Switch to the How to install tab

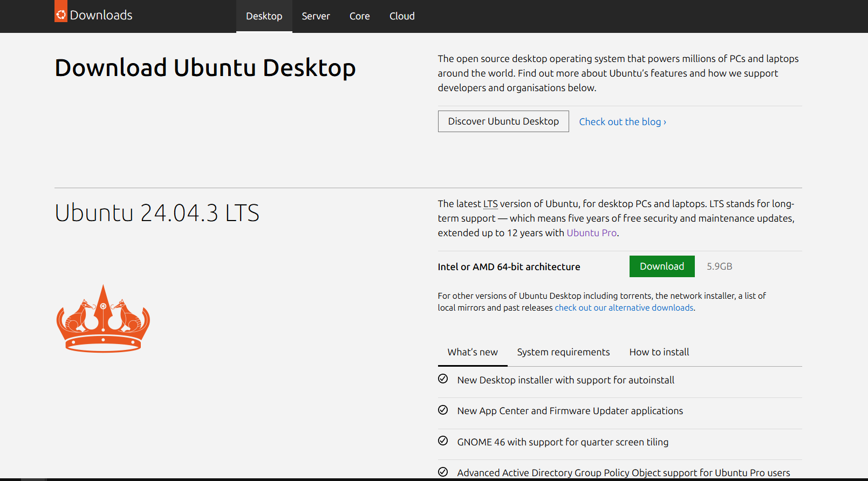click(659, 352)
